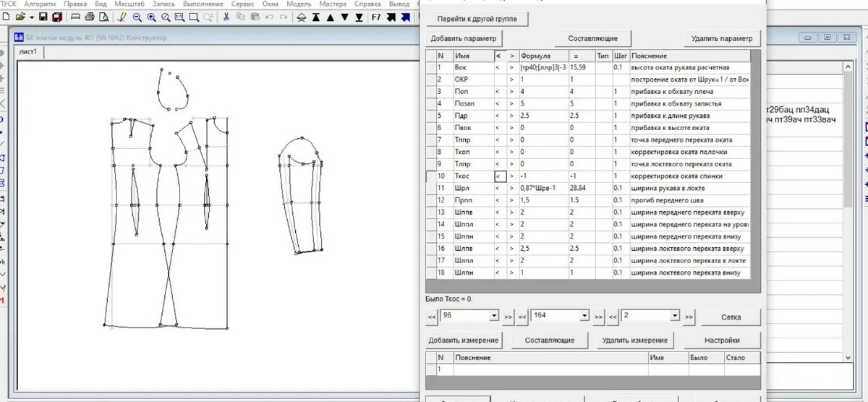Click the Добавить измерение button
This screenshot has height=402, width=868.
point(463,340)
